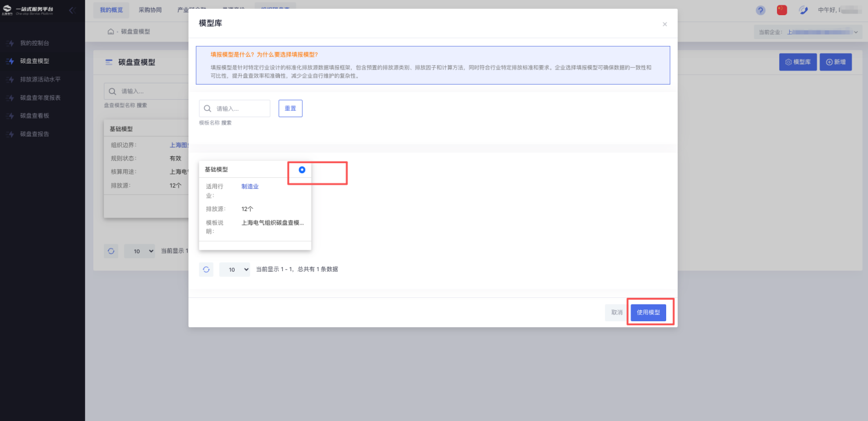Open 碳盘查年度报表 in the sidebar

(x=40, y=97)
